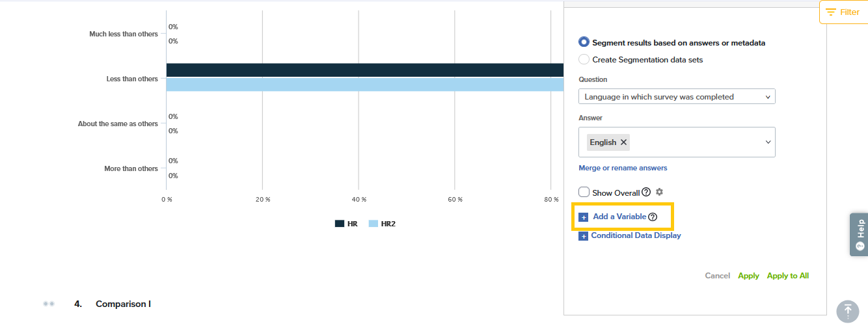Expand the Answer dropdown arrow
This screenshot has width=868, height=333.
pyautogui.click(x=768, y=142)
